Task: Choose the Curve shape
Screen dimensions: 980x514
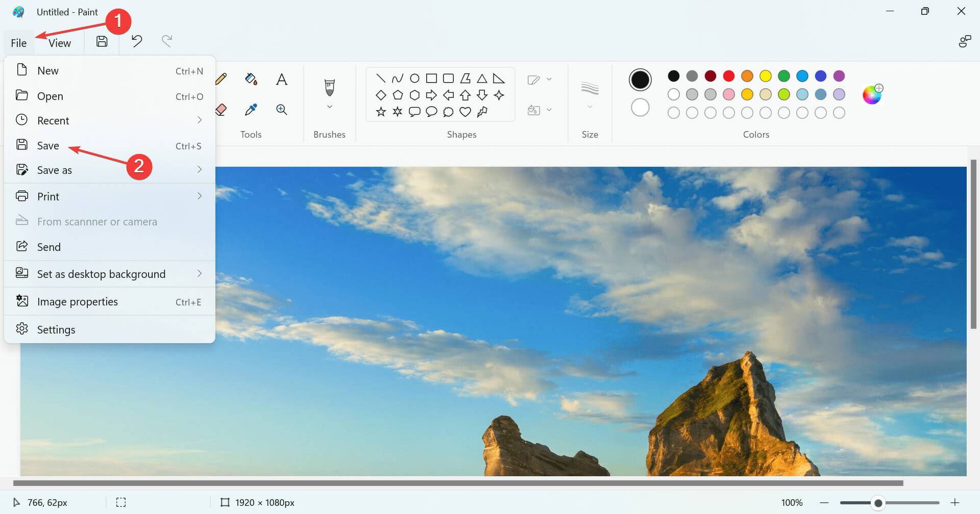Action: pyautogui.click(x=398, y=78)
